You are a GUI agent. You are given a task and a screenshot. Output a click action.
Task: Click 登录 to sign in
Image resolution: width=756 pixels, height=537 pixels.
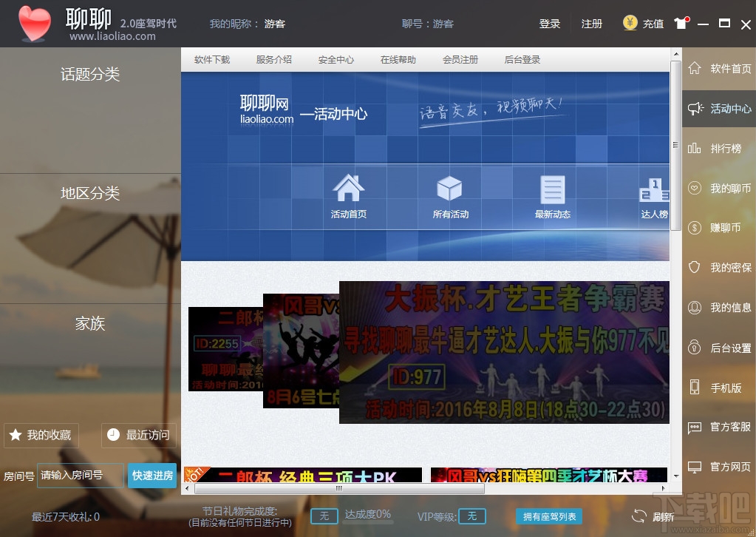click(x=549, y=23)
